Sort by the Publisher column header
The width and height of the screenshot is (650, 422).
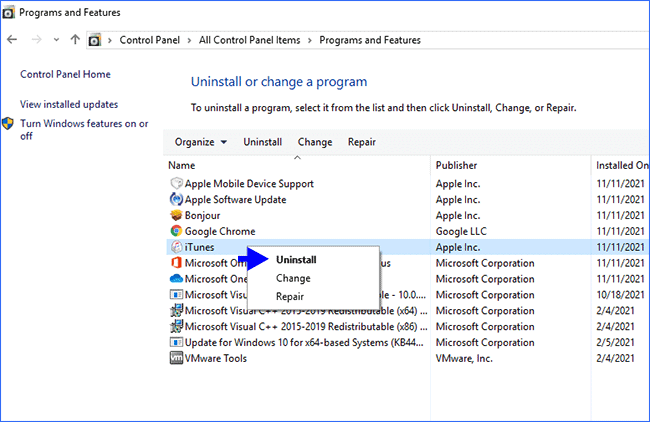(x=456, y=165)
